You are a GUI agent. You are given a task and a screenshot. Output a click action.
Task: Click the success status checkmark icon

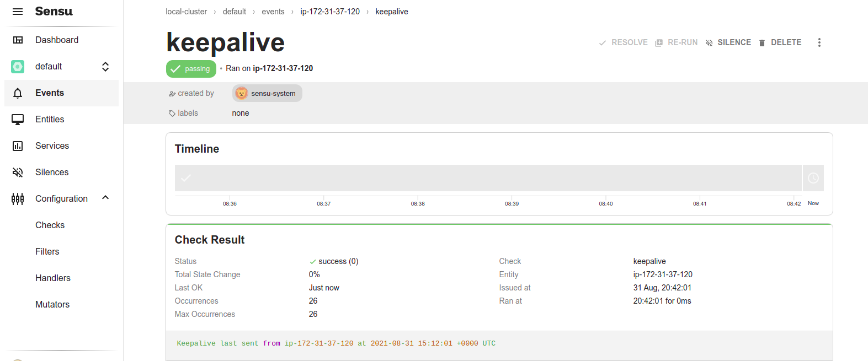click(313, 262)
